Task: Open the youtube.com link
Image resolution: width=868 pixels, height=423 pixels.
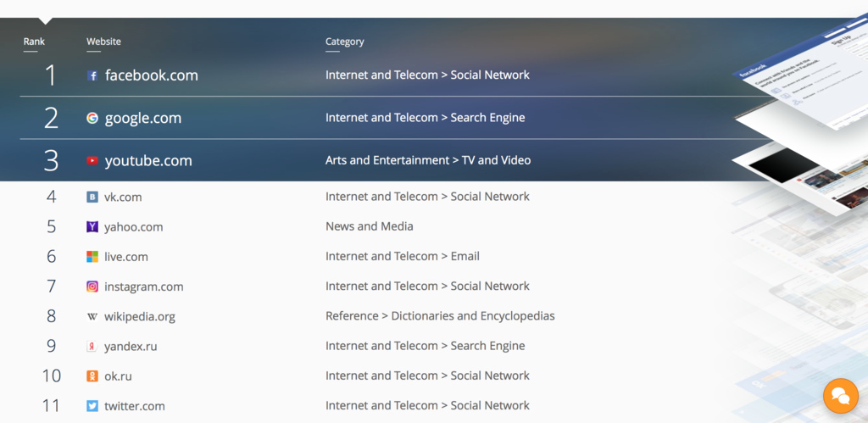Action: [x=148, y=160]
